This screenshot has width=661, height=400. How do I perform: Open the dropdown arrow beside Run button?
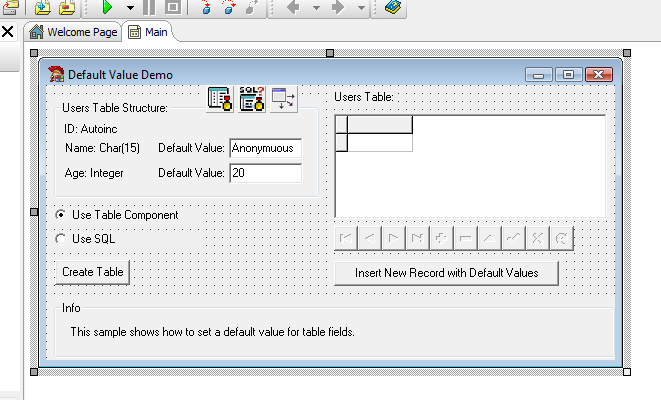tap(130, 7)
